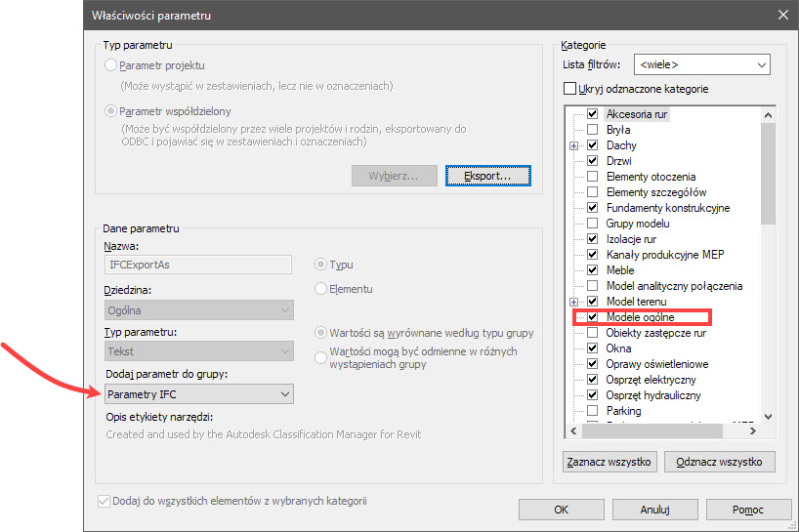Open help with Pomoc button
Image resolution: width=799 pixels, height=532 pixels.
click(x=747, y=509)
